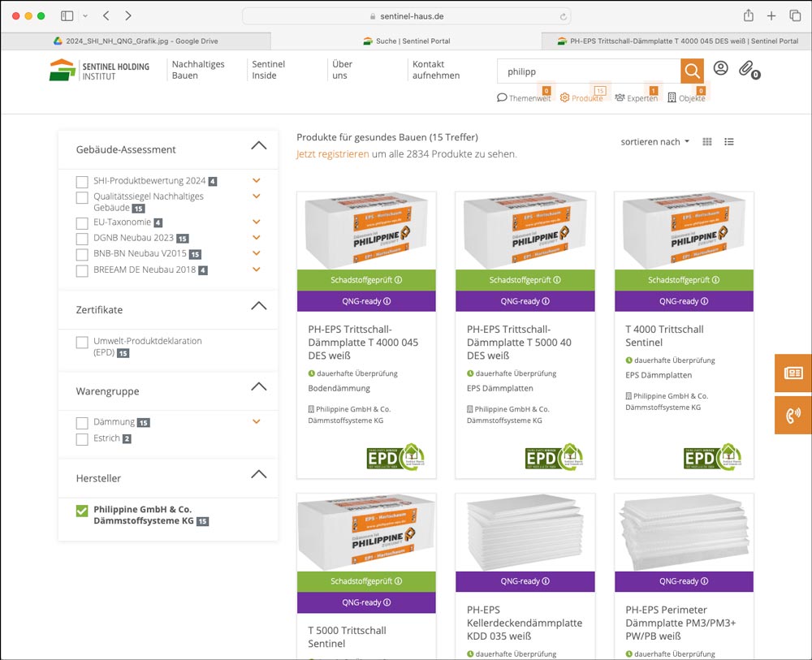Click the orange search magnifier button

692,71
